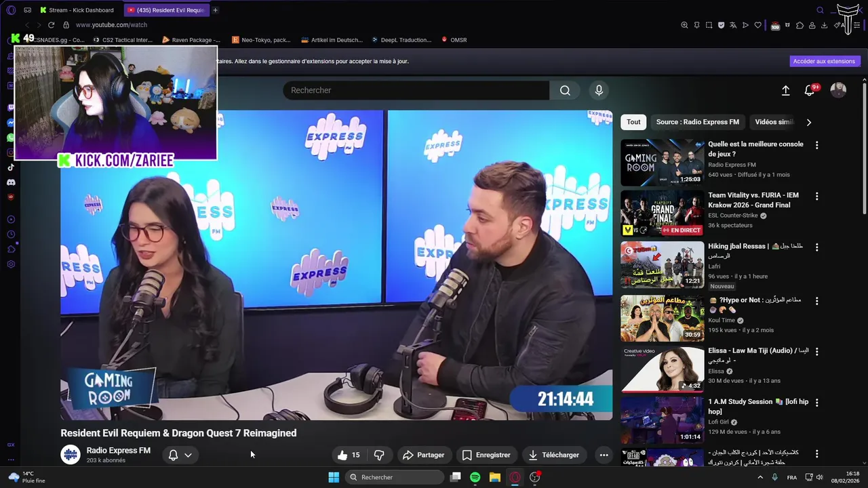The image size is (868, 488).
Task: Open options menu for 1 A.M Study Session
Action: click(x=816, y=403)
